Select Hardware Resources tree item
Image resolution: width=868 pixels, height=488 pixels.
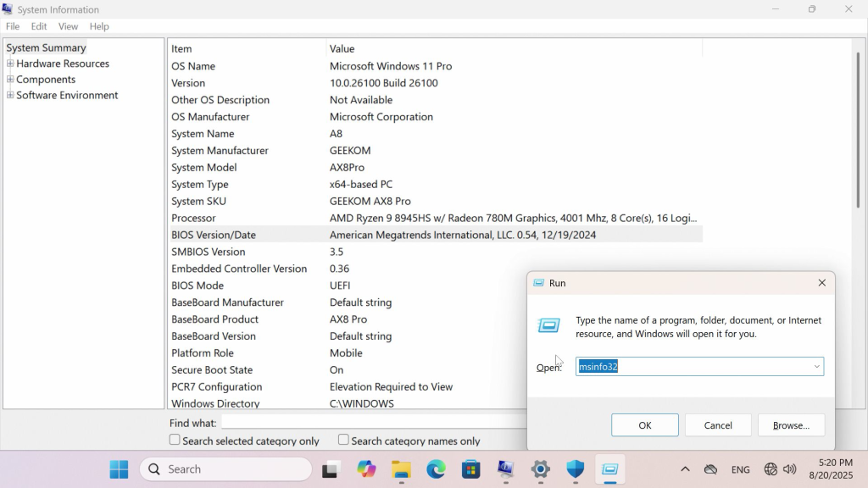(63, 64)
